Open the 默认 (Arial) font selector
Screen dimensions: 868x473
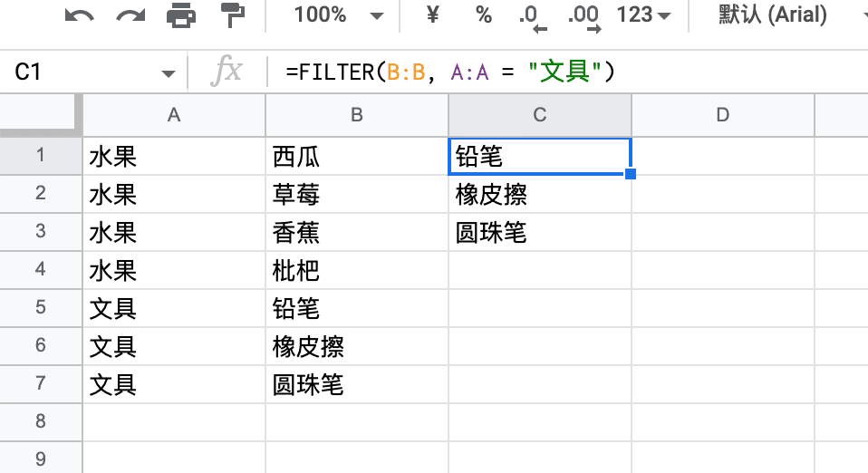click(x=773, y=15)
